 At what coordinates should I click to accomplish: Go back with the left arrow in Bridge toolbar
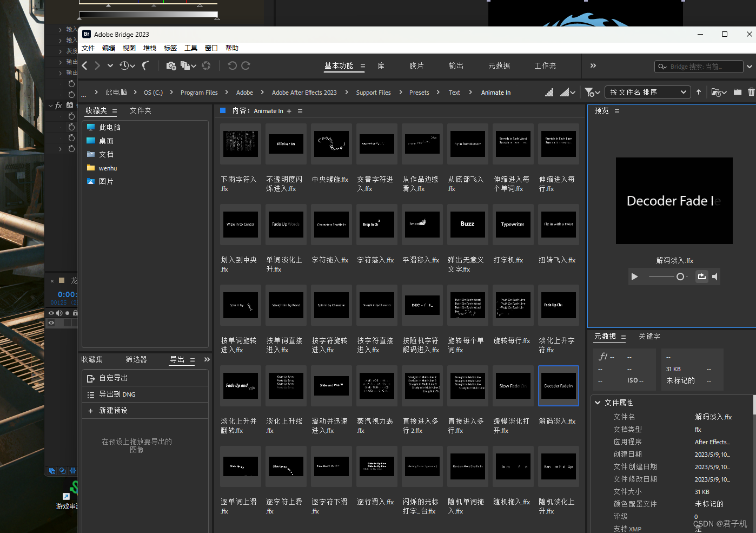[x=85, y=65]
